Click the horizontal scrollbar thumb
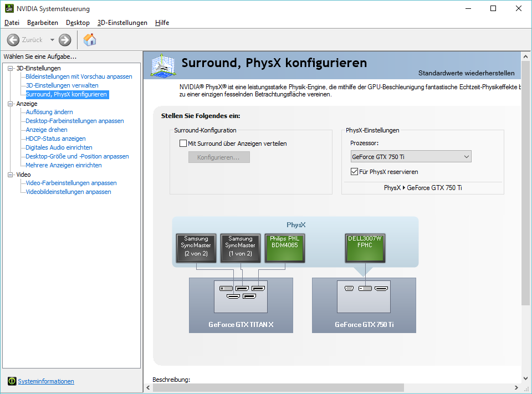The height and width of the screenshot is (394, 532). pyautogui.click(x=278, y=387)
